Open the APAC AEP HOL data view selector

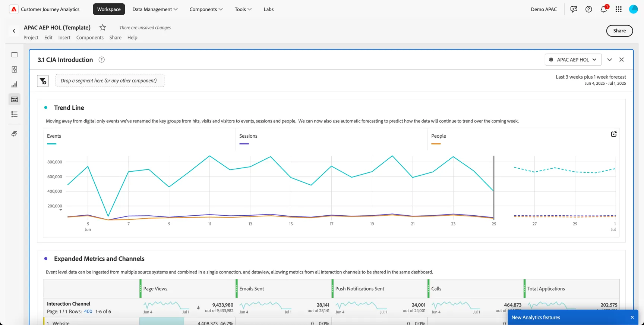[x=573, y=60]
